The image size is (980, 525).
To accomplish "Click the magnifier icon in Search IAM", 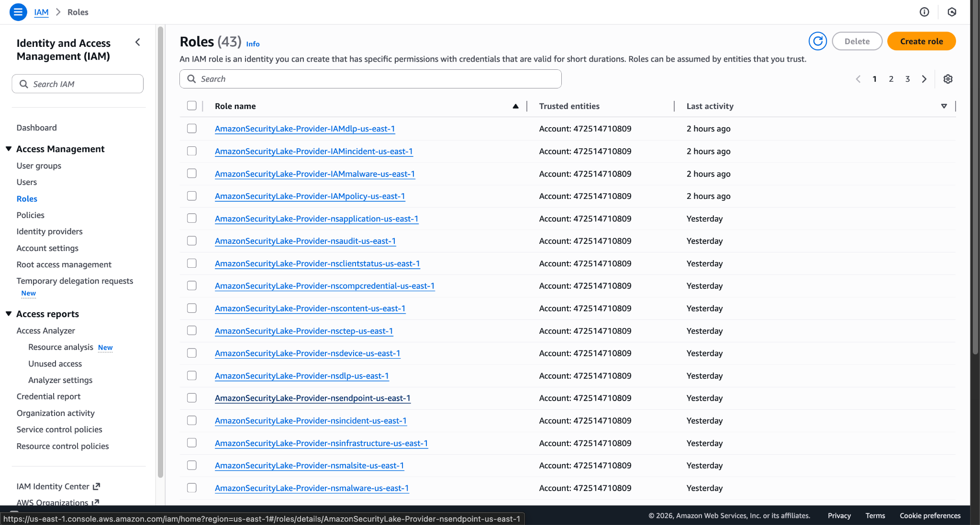I will pos(23,84).
